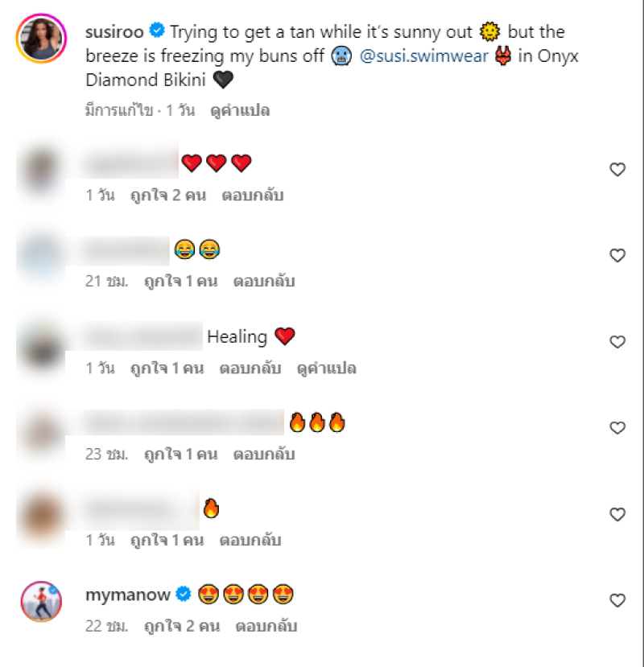Like the three red hearts comment
Screen dimensions: 644x667
coord(617,169)
